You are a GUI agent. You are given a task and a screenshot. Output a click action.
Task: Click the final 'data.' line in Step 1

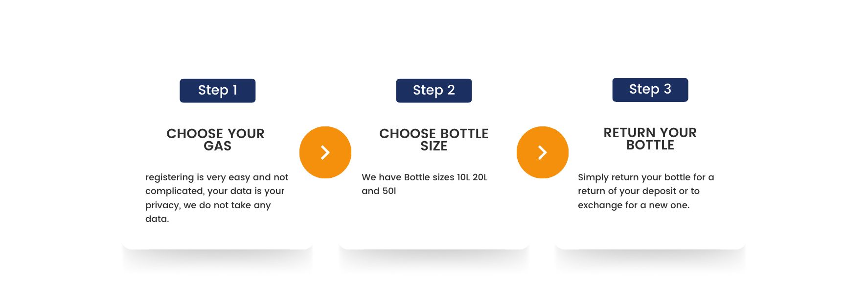pyautogui.click(x=157, y=219)
